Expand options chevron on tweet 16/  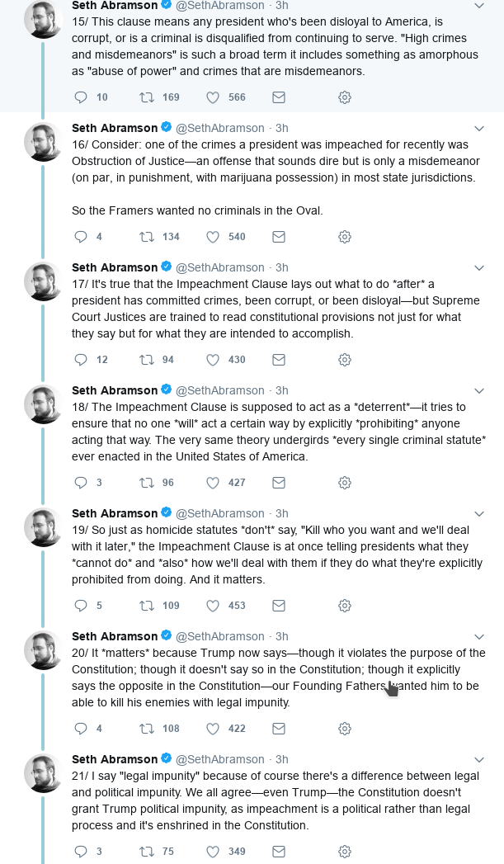[x=479, y=129]
